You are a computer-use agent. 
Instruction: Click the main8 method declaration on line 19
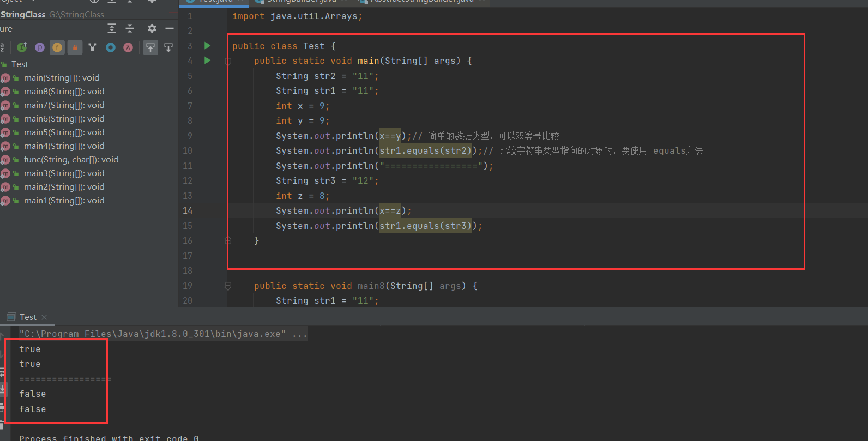point(365,286)
